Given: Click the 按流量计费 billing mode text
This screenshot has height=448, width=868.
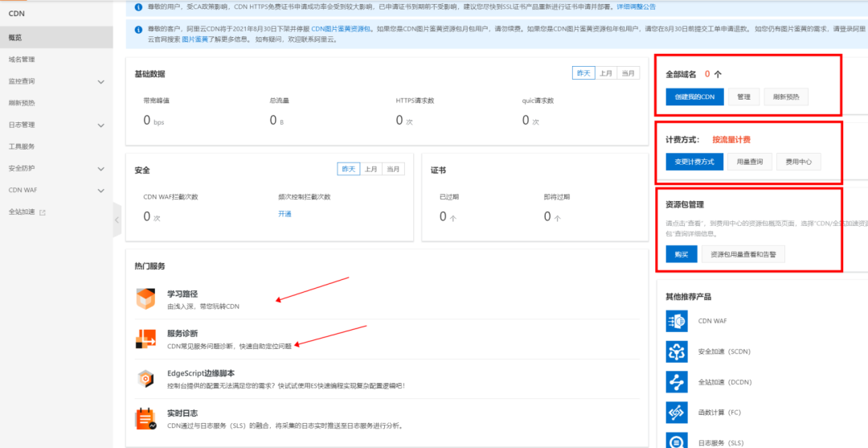Looking at the screenshot, I should point(731,140).
